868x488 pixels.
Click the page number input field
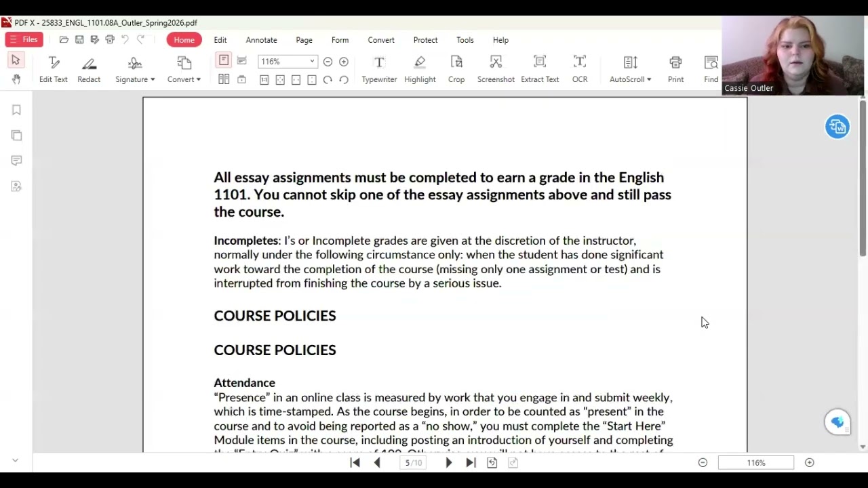[x=414, y=463]
